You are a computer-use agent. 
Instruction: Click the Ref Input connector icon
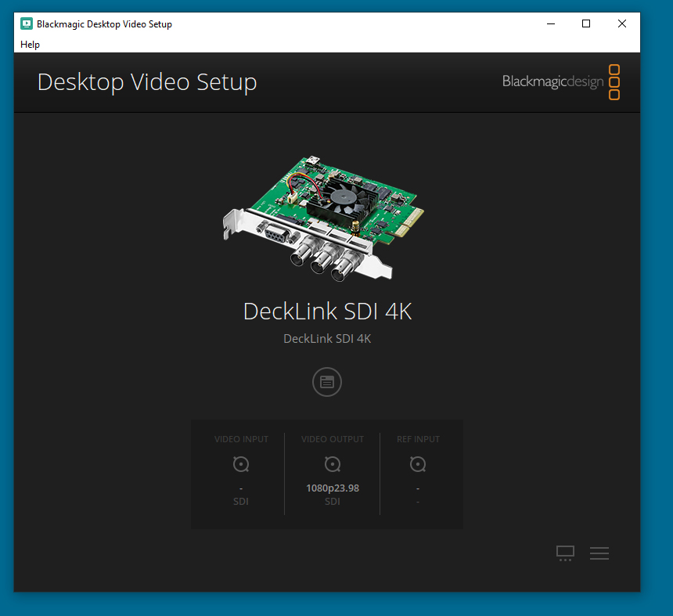tap(418, 464)
